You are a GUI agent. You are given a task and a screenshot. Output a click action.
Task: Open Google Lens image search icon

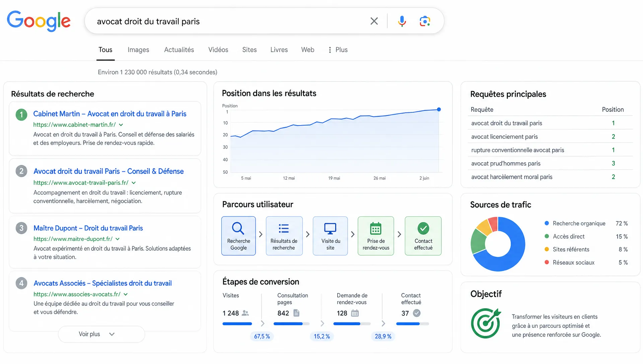(x=425, y=21)
